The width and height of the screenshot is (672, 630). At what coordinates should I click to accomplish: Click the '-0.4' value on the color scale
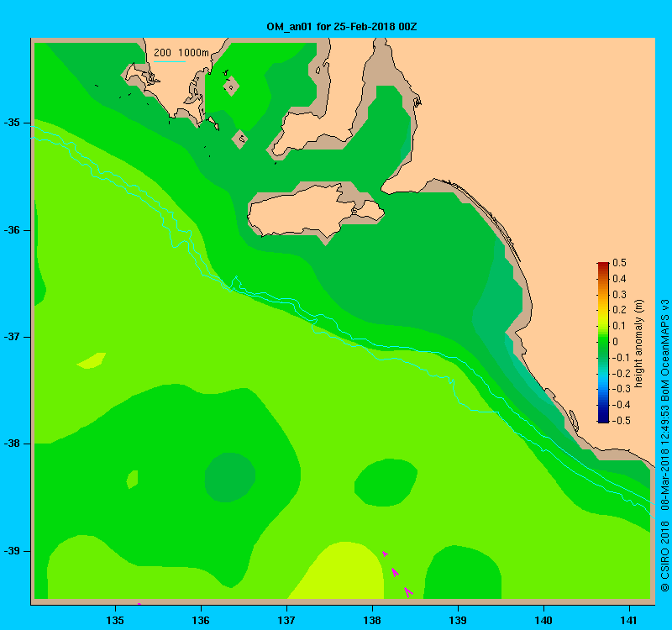(x=621, y=405)
